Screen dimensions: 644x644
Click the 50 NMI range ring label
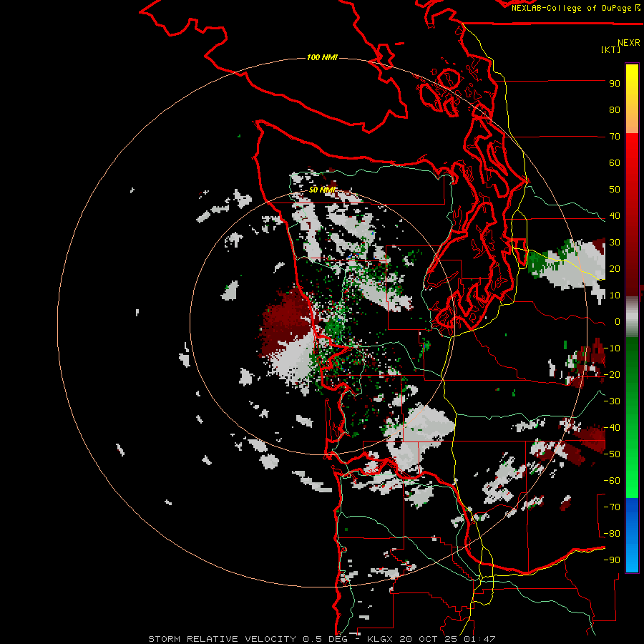323,190
